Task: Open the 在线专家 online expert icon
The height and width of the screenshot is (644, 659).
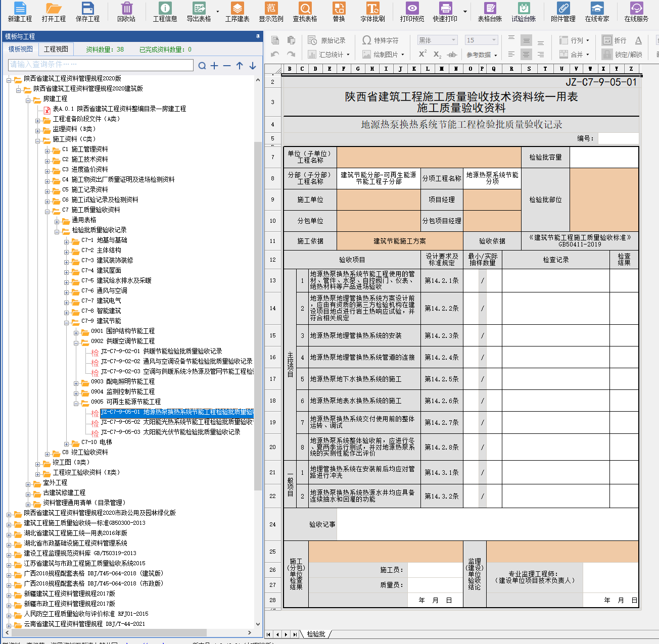Action: pyautogui.click(x=597, y=12)
